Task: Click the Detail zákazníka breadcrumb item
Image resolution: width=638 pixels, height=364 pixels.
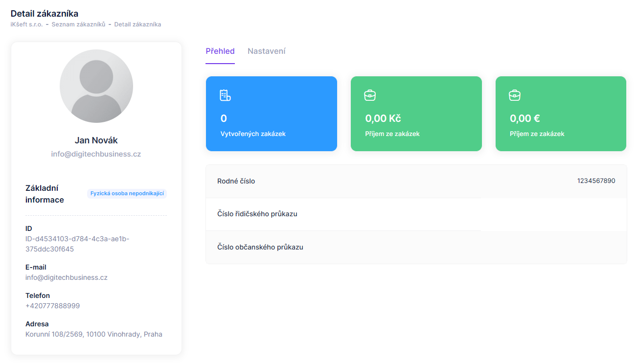Action: click(x=137, y=24)
